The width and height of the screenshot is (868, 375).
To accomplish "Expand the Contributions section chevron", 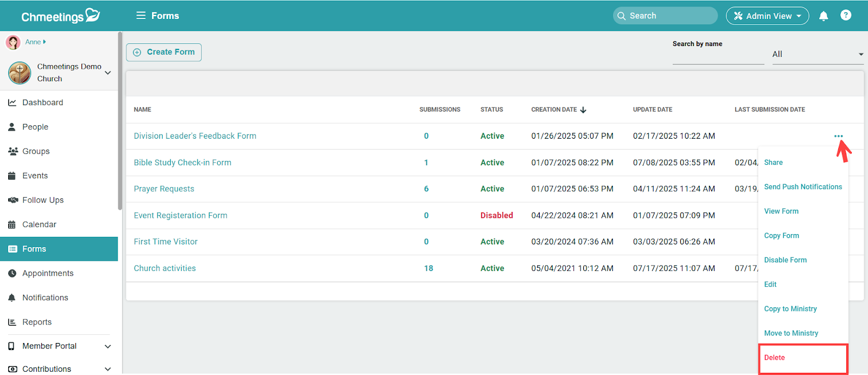I will click(x=108, y=369).
